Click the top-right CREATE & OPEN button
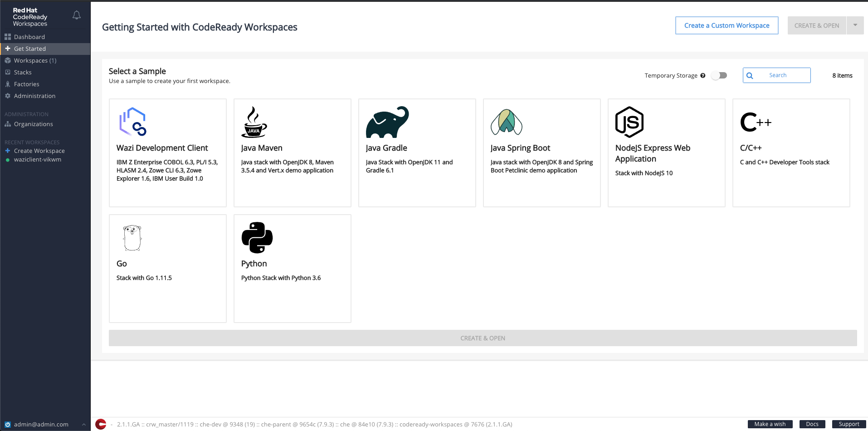Image resolution: width=868 pixels, height=431 pixels. coord(817,25)
